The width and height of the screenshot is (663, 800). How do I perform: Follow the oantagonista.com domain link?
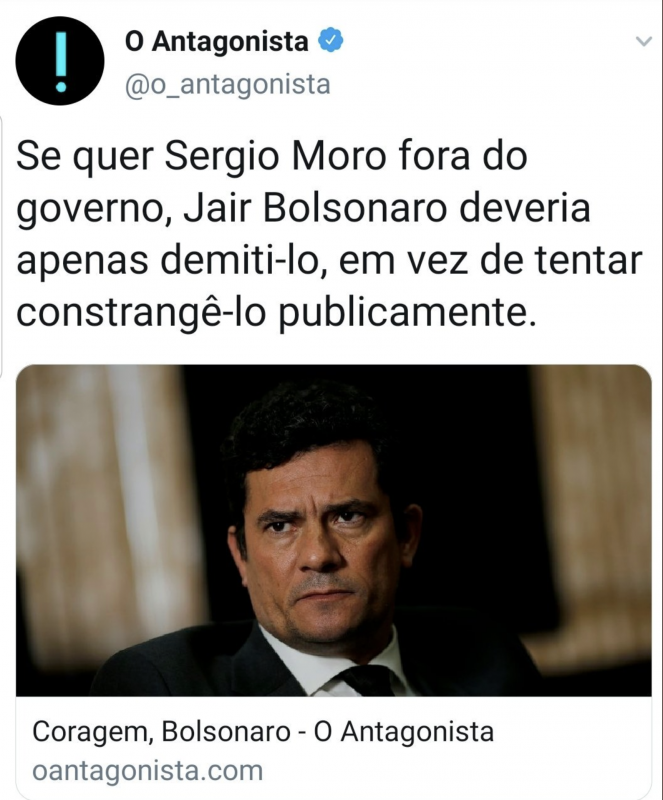pyautogui.click(x=148, y=770)
